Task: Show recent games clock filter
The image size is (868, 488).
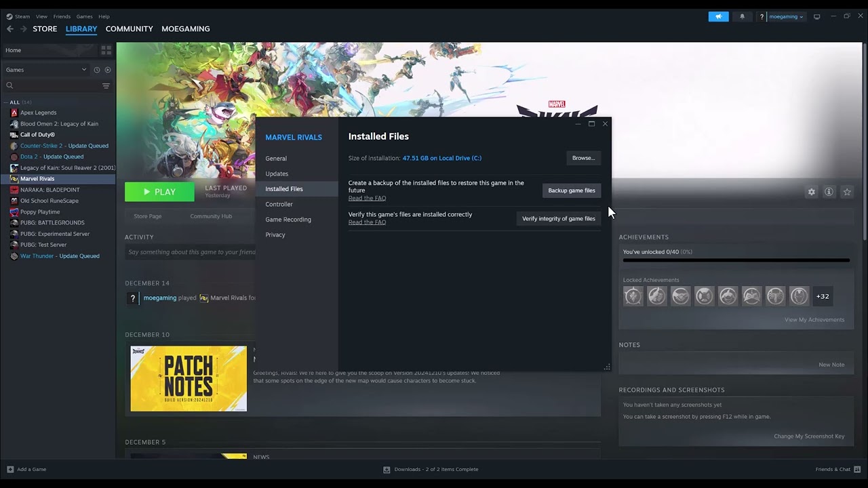Action: [x=97, y=70]
